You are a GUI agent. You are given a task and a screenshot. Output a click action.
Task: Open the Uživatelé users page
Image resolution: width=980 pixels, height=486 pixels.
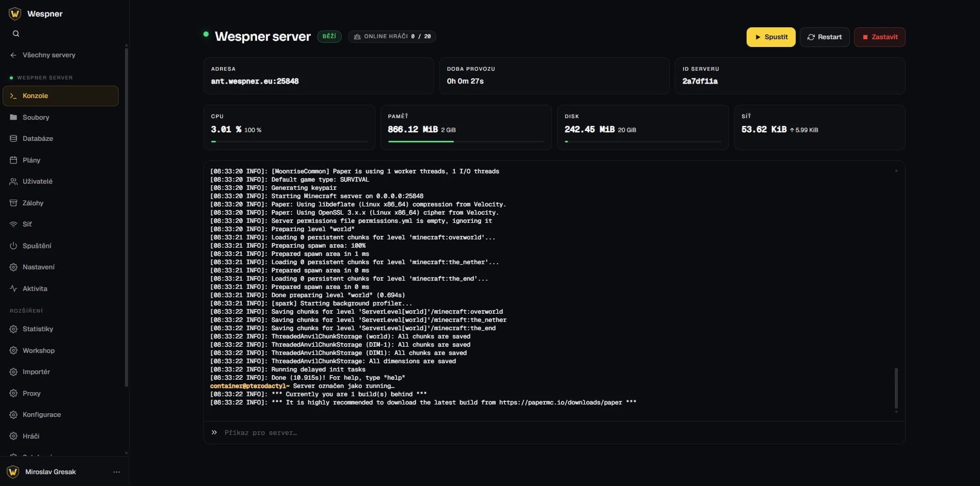60,182
